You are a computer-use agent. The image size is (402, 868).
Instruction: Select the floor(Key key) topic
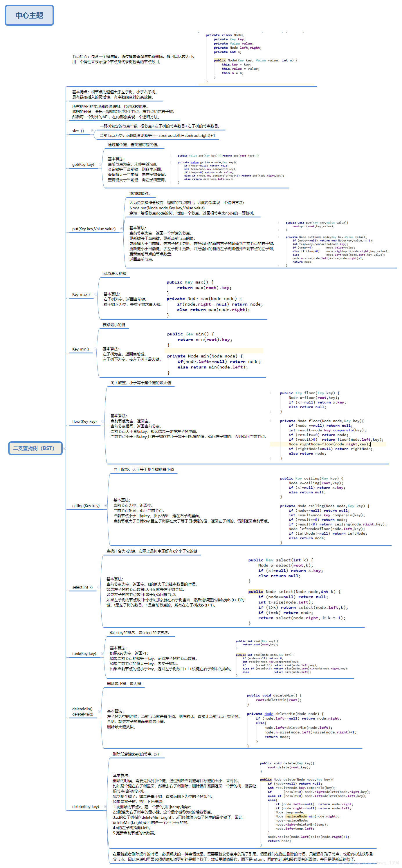(84, 421)
